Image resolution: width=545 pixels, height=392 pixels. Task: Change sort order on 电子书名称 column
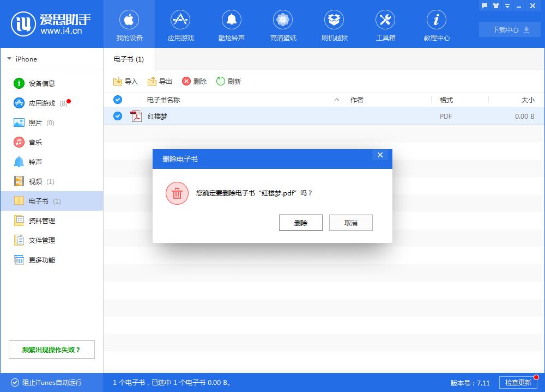pyautogui.click(x=161, y=100)
